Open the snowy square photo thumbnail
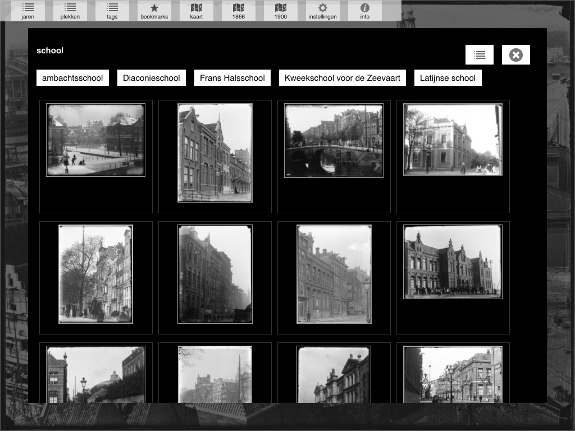 (96, 140)
